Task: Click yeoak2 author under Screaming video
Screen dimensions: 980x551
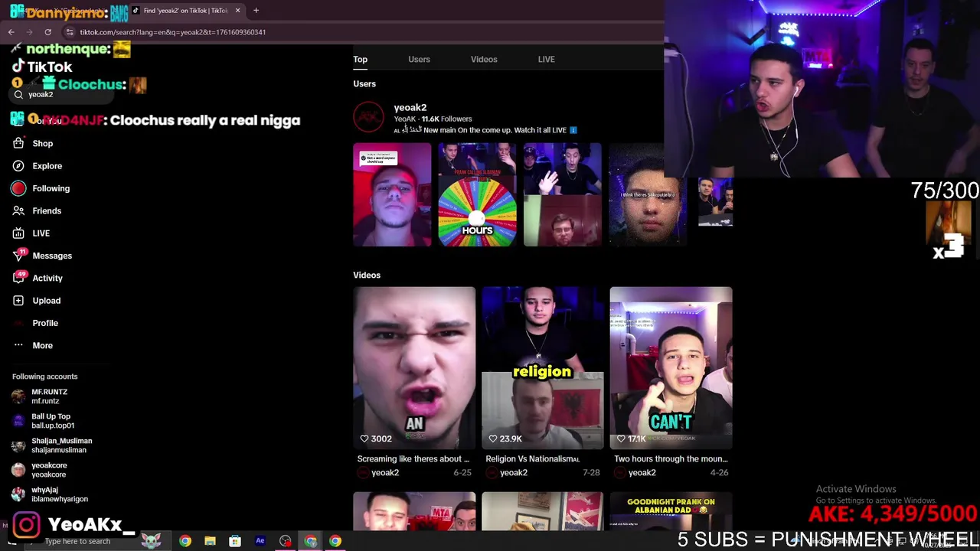Action: tap(385, 473)
